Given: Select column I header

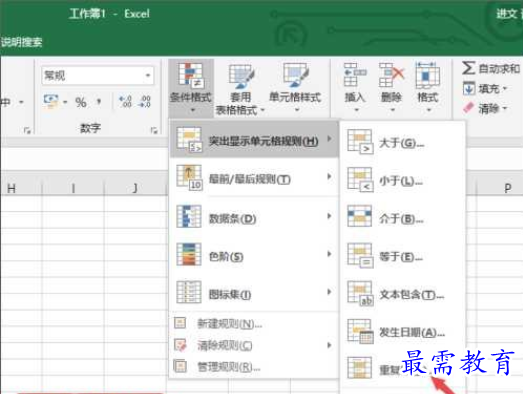Looking at the screenshot, I should (x=73, y=188).
